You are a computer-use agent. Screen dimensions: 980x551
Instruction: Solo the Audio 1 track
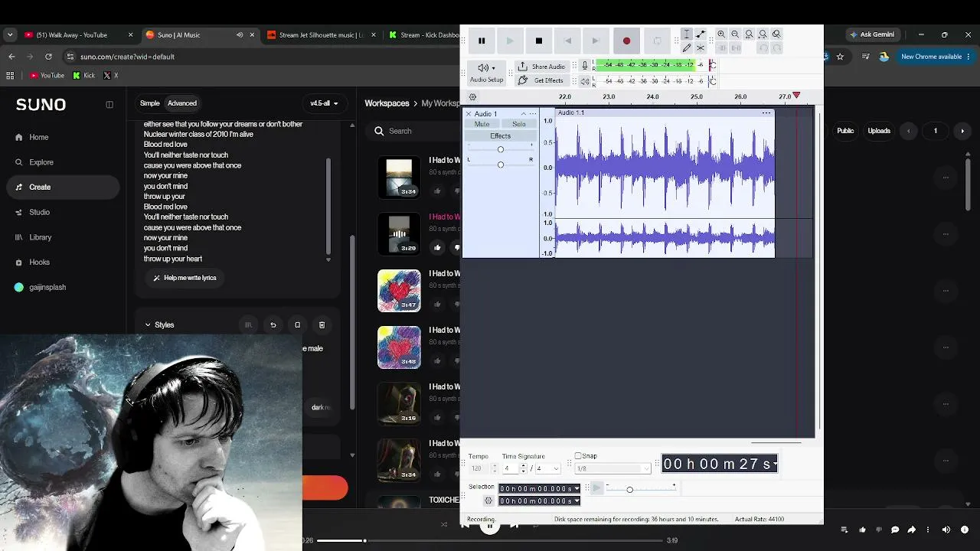(519, 125)
